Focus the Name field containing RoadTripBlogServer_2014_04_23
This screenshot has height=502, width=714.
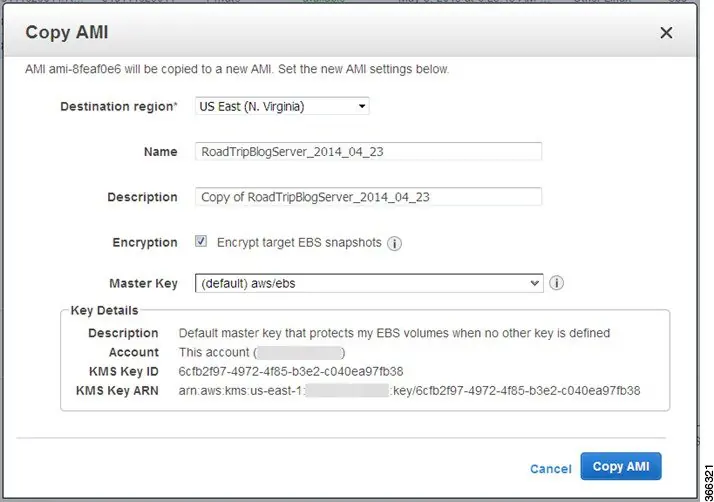point(368,152)
